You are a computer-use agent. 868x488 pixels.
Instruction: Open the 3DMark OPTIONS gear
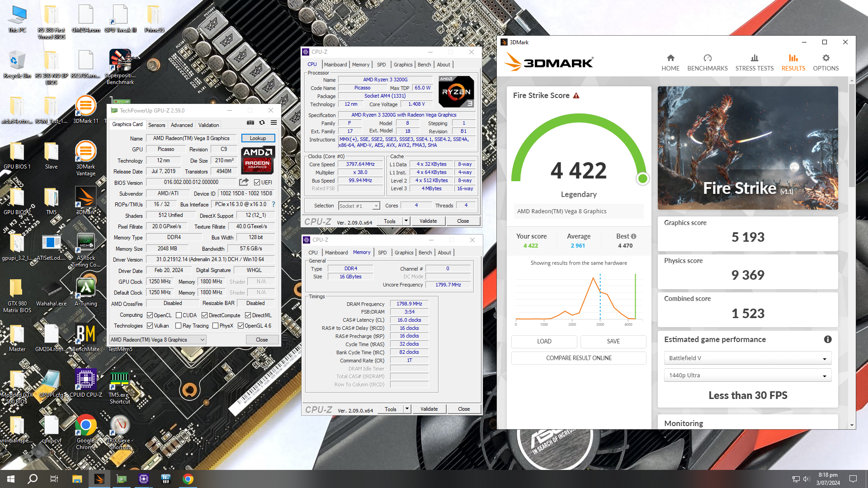point(826,63)
